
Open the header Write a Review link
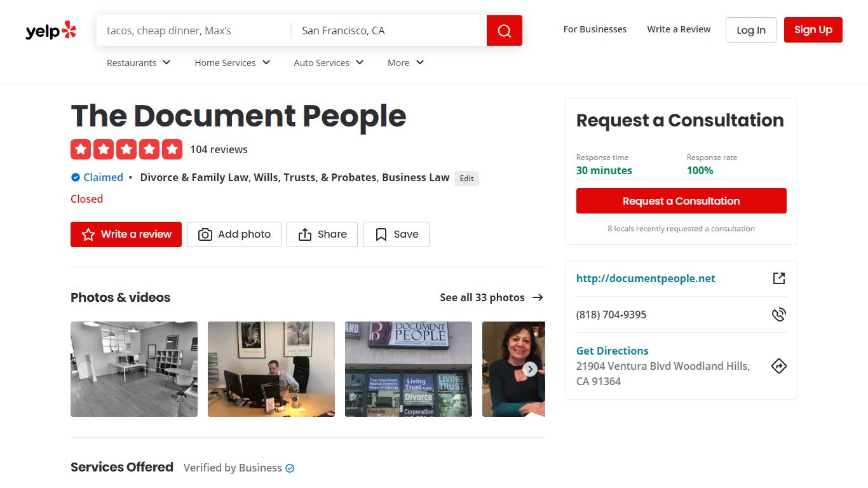679,29
